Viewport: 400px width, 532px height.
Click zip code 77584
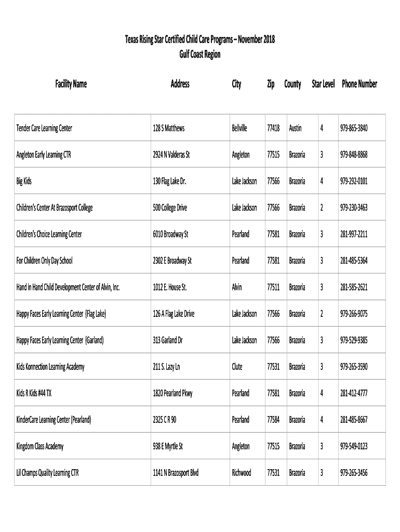point(273,420)
